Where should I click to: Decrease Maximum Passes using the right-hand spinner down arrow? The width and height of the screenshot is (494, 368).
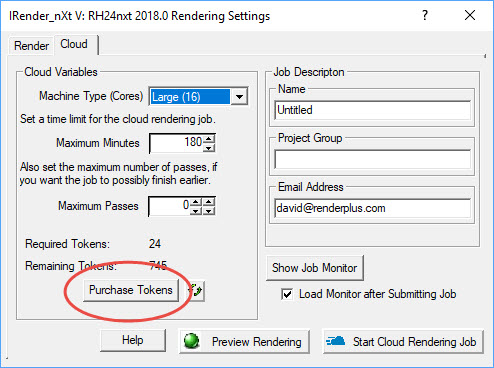[x=209, y=211]
